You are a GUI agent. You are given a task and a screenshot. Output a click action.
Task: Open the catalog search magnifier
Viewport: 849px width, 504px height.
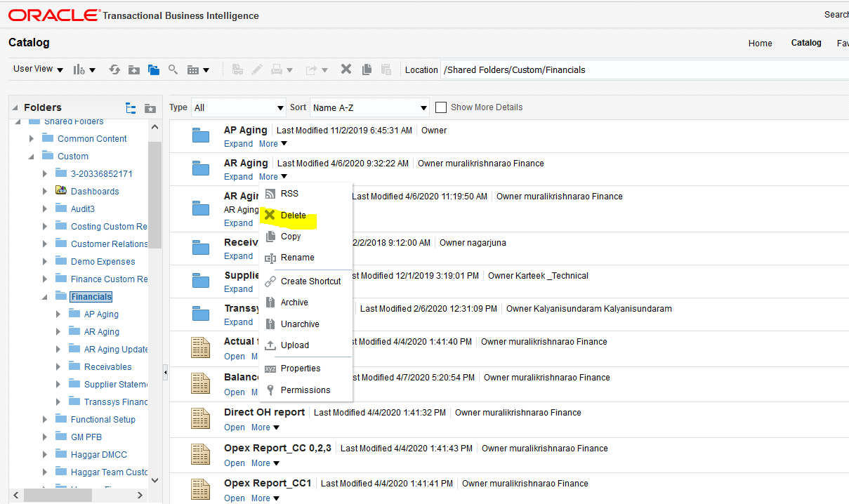tap(173, 69)
